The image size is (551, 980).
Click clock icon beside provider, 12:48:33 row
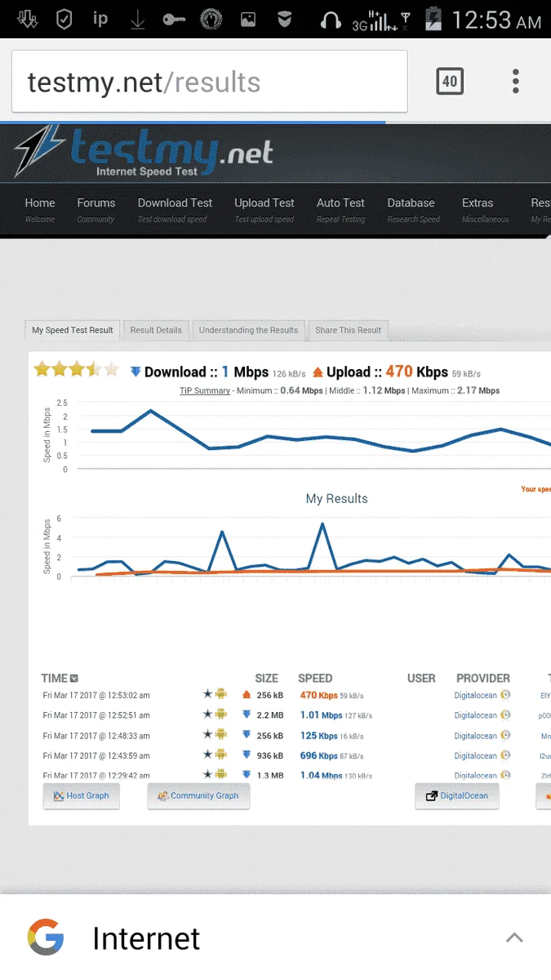(x=505, y=735)
